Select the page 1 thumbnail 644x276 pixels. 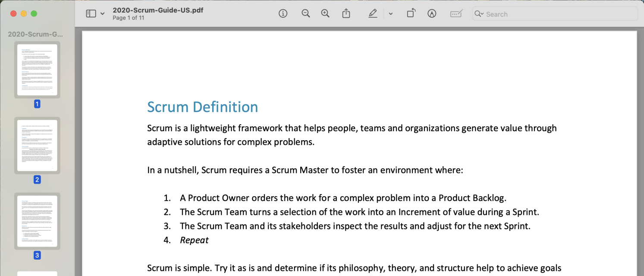point(37,69)
